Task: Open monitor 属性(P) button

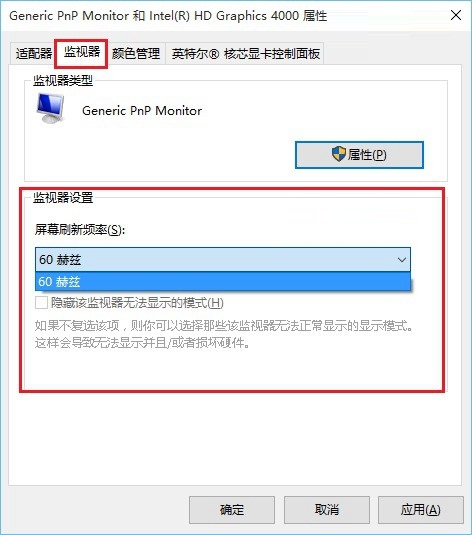Action: click(359, 155)
